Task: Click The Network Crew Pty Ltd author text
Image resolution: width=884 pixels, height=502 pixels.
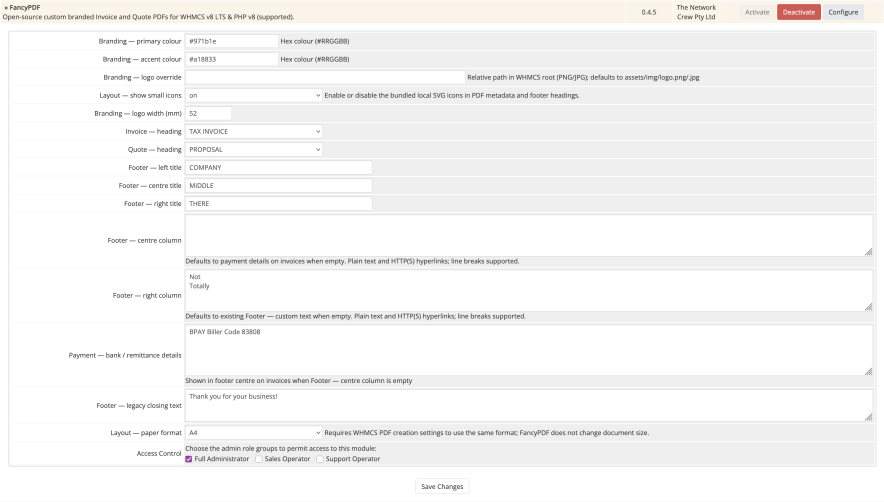Action: point(696,12)
